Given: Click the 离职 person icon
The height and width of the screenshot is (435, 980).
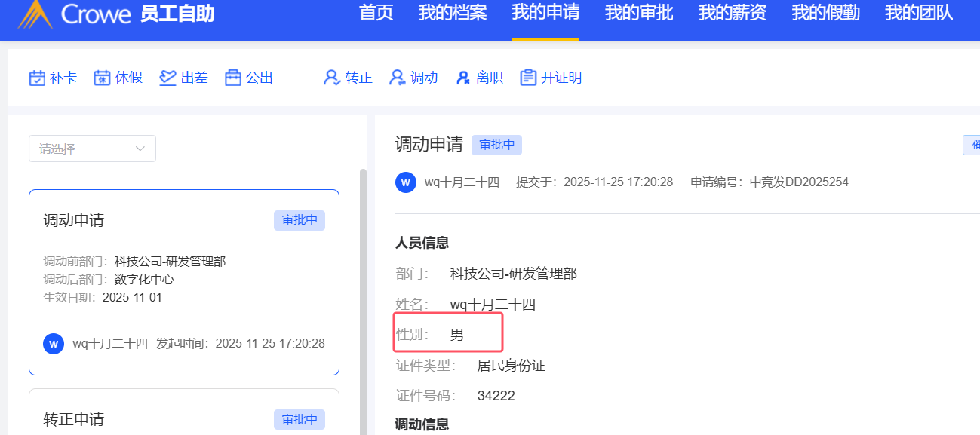Looking at the screenshot, I should pos(462,78).
